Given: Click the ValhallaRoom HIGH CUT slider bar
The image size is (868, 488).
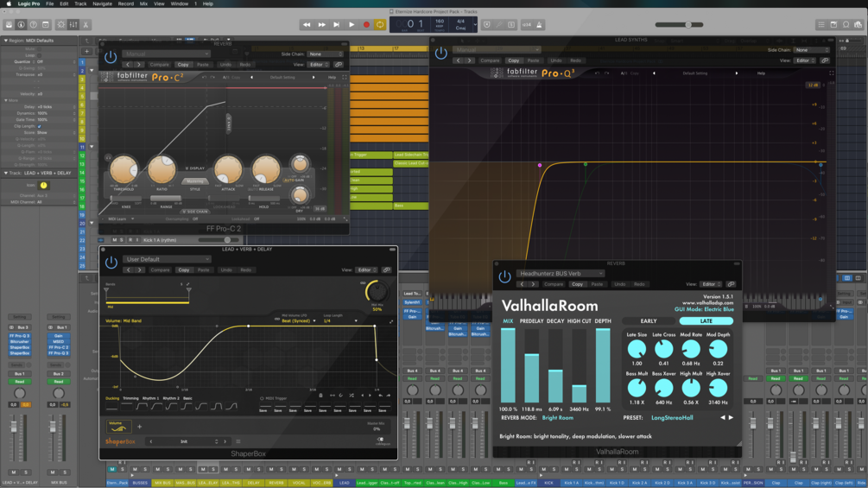Looking at the screenshot, I should coord(579,365).
